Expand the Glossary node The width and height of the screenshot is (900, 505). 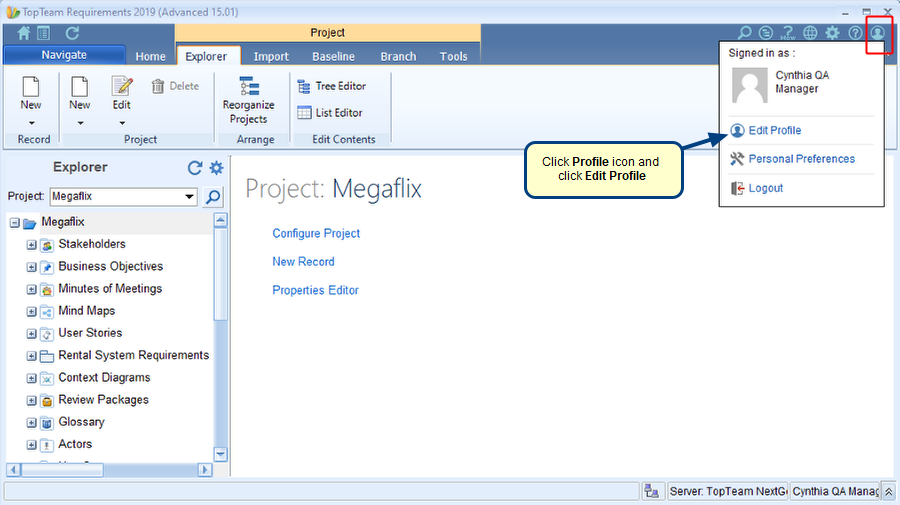[x=32, y=423]
